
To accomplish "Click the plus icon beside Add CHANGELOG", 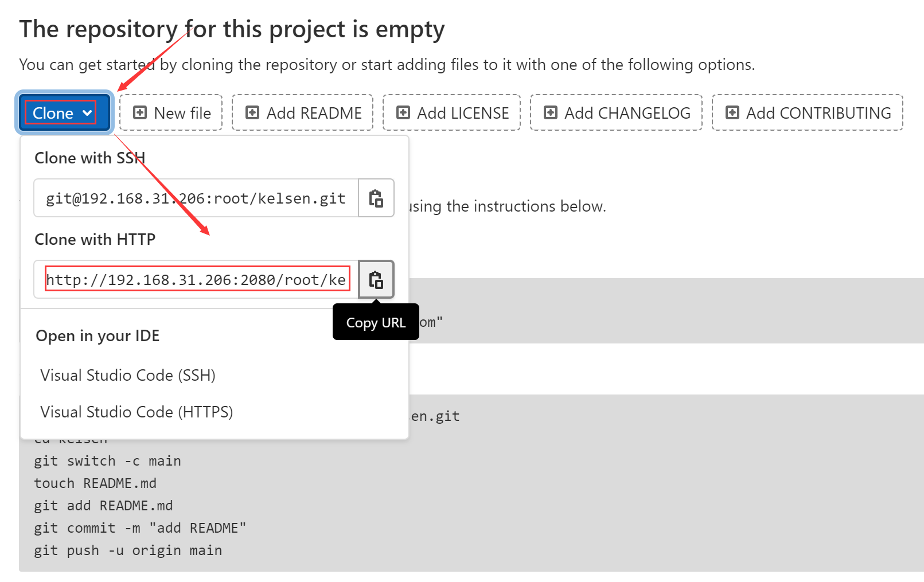I will tap(551, 112).
